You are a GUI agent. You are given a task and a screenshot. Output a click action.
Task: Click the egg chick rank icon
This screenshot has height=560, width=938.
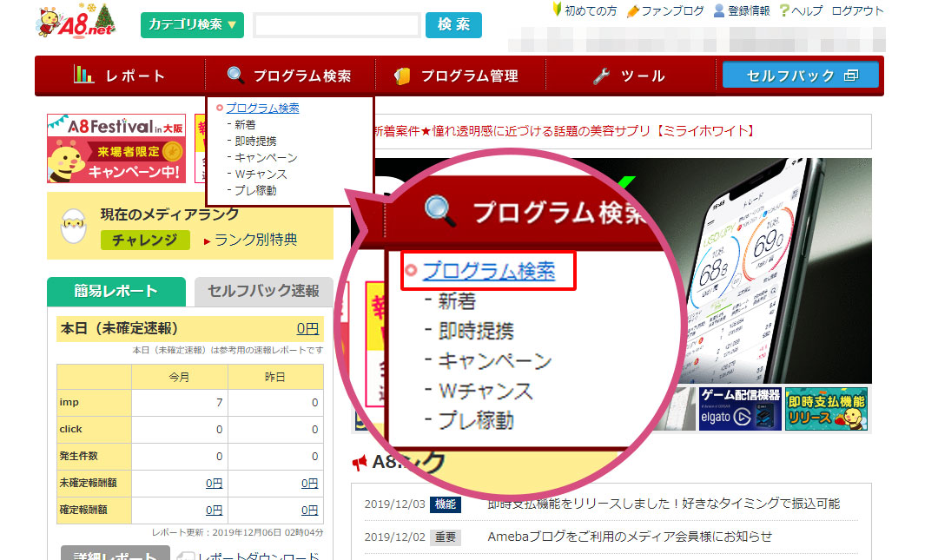(x=74, y=226)
